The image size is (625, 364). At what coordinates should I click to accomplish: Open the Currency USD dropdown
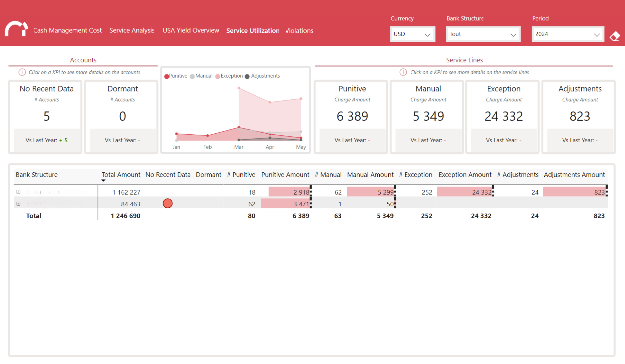412,34
